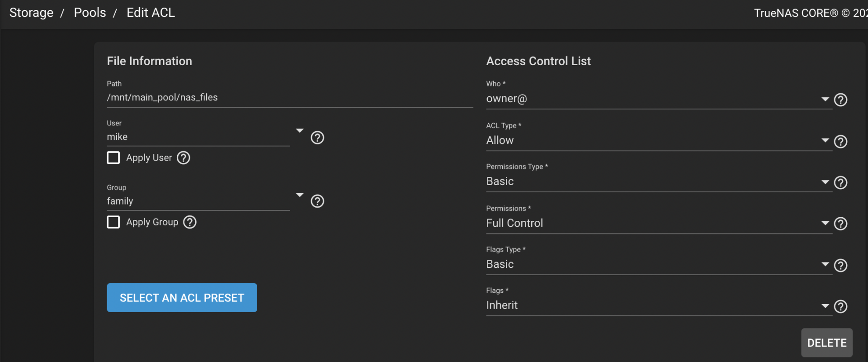Screen dimensions: 868x362
Task: Open the Permissions Type dropdown
Action: click(659, 181)
